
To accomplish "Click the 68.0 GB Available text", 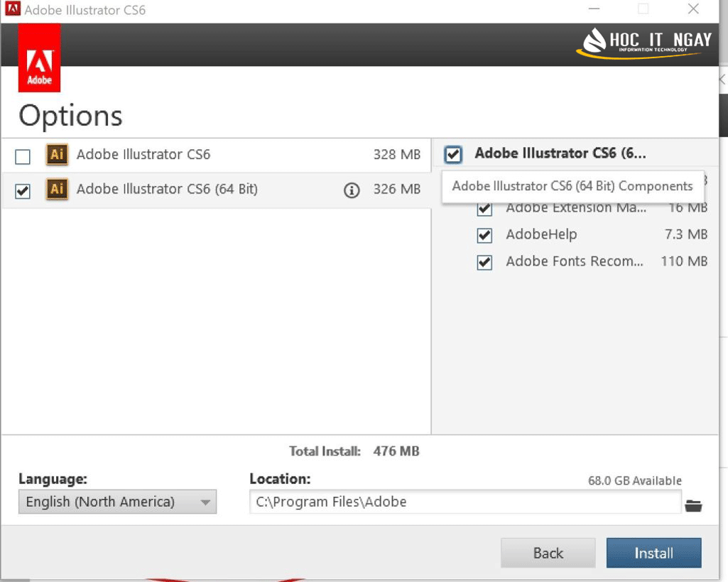I will (x=635, y=481).
